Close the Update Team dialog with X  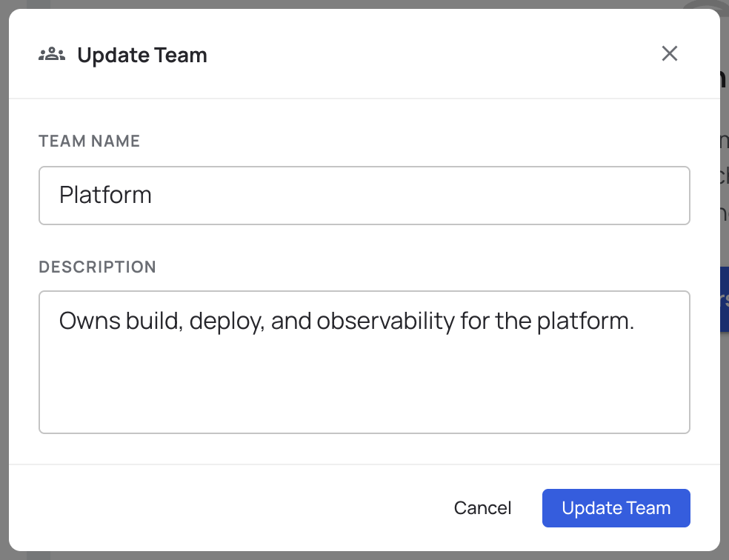coord(670,53)
